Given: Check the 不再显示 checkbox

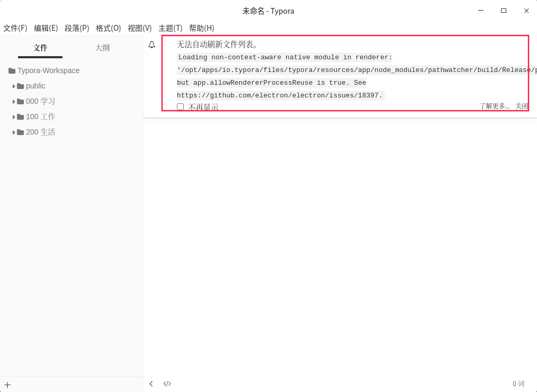Looking at the screenshot, I should point(181,106).
